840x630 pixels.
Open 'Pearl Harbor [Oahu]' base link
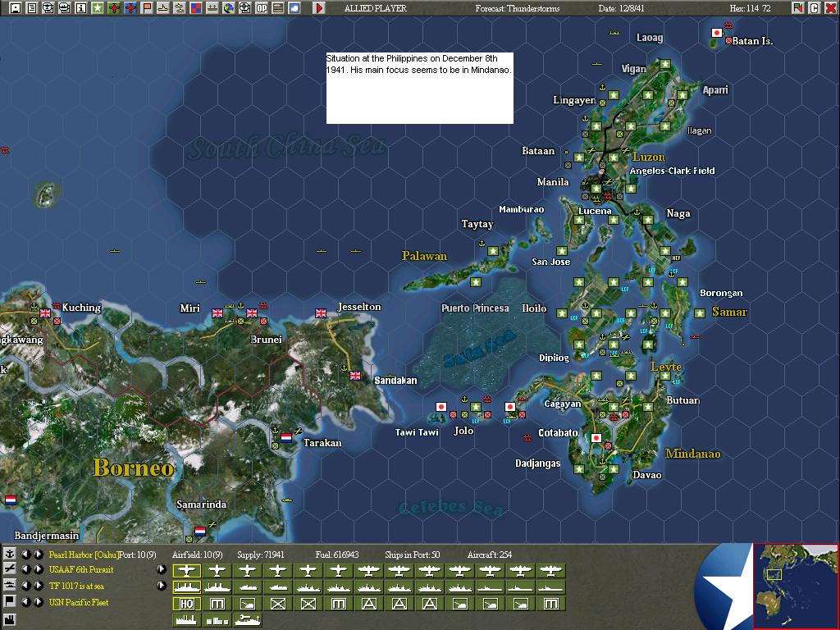point(84,555)
